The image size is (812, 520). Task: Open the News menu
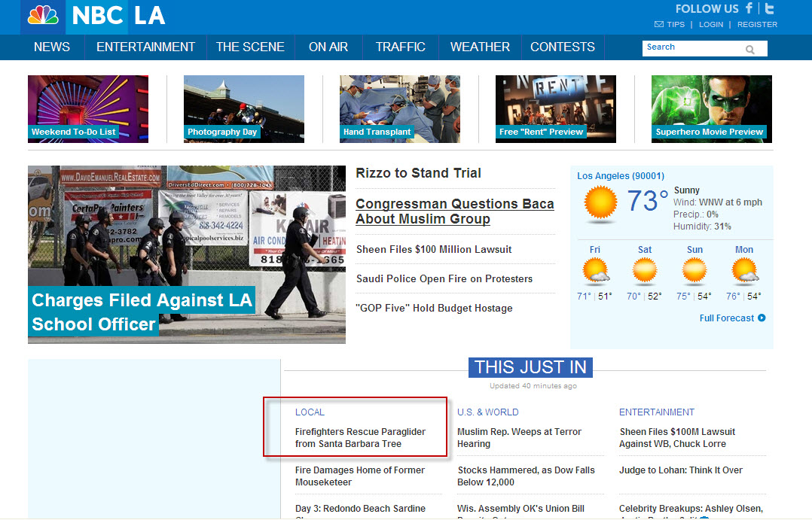click(52, 47)
